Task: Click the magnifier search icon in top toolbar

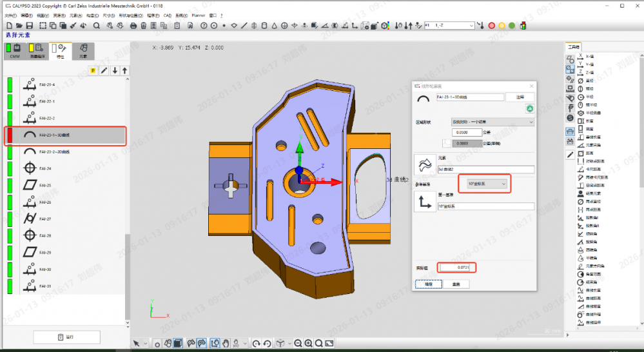Action: (x=96, y=26)
